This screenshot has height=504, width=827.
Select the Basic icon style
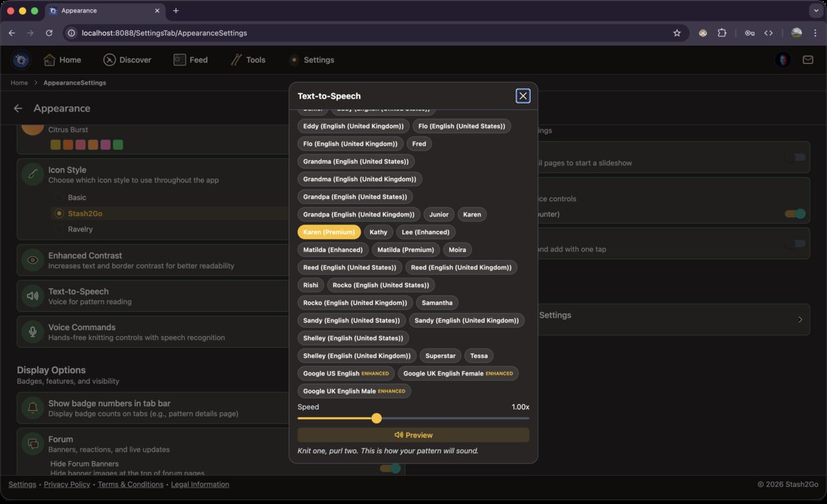point(59,198)
